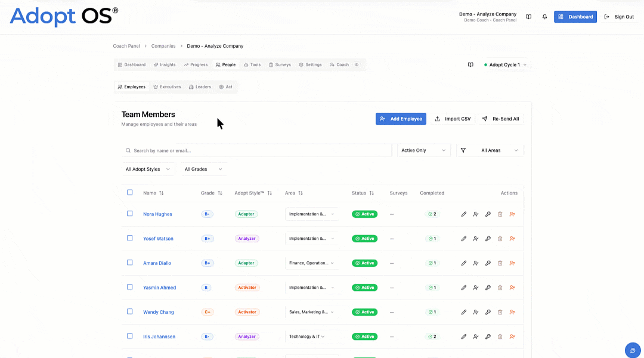Tick the checkbox for Nora Hughes
The width and height of the screenshot is (644, 358).
pos(130,214)
